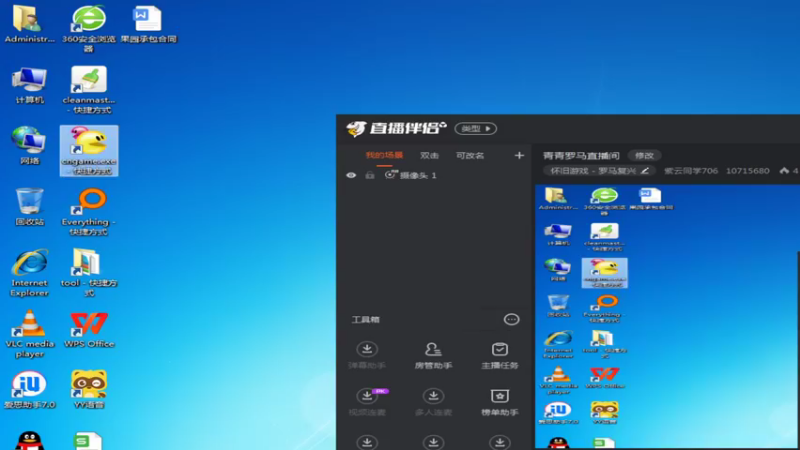This screenshot has height=450, width=800.
Task: Open the 网络 desktop icon
Action: (x=29, y=146)
